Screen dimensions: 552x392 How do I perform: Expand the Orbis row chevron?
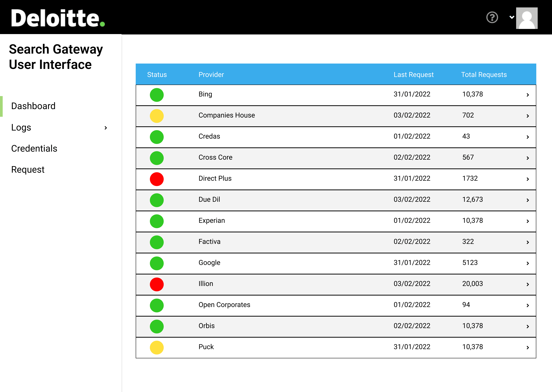[x=528, y=326]
